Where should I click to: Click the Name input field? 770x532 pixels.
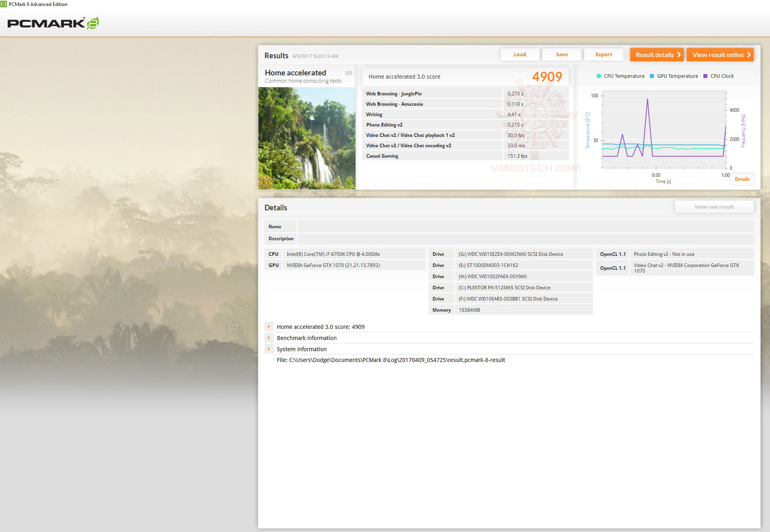pyautogui.click(x=525, y=227)
